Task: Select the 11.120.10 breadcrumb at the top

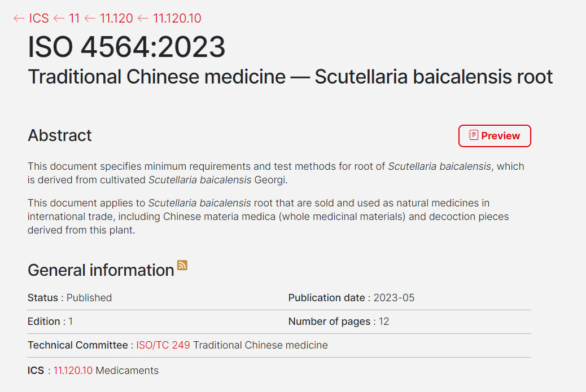Action: (x=177, y=19)
